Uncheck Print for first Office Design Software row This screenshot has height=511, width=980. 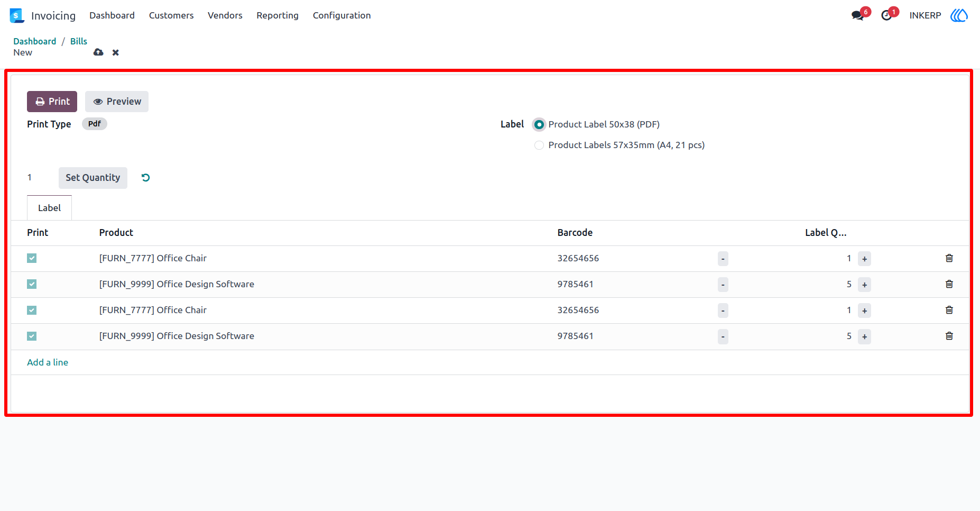(32, 284)
